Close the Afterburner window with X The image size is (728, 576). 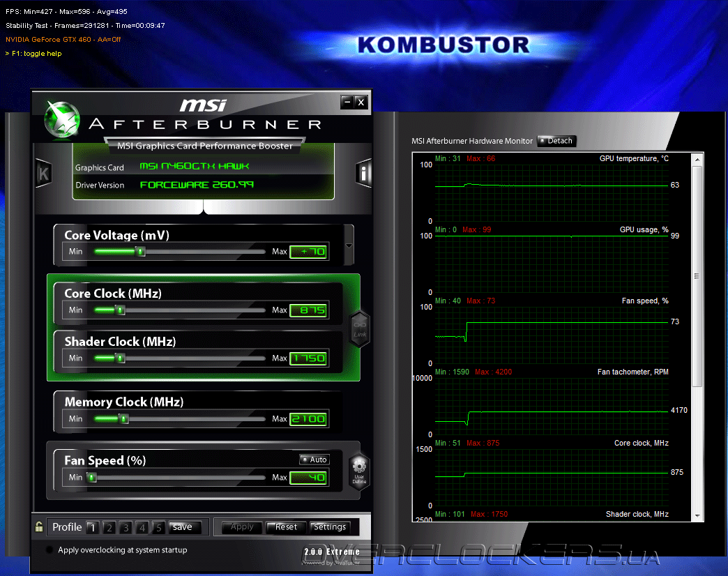click(x=361, y=102)
